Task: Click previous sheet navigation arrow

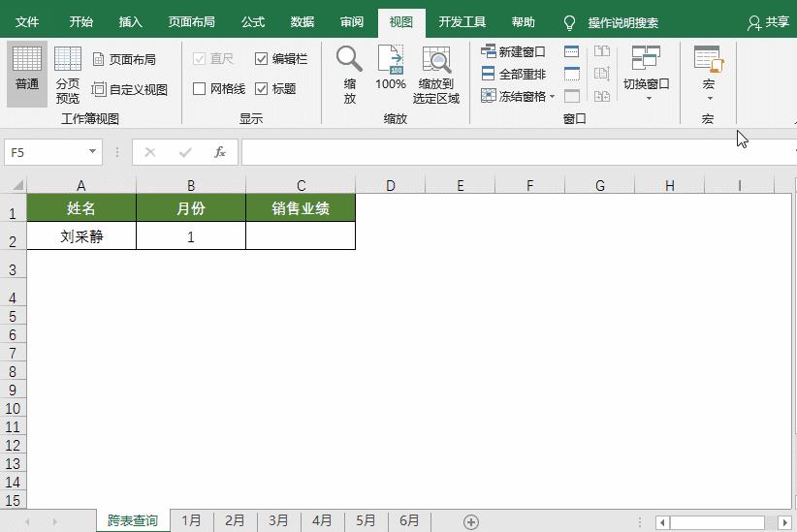Action: (x=27, y=522)
